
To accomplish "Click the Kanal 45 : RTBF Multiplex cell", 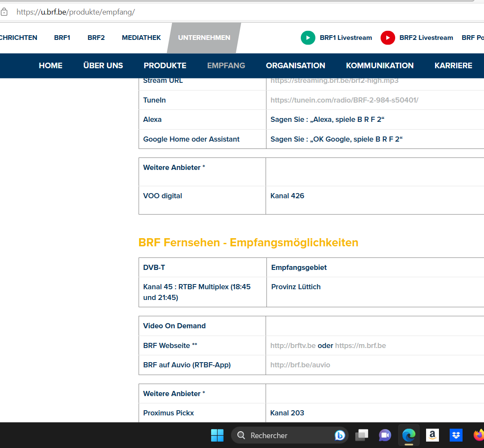I will coord(203,292).
